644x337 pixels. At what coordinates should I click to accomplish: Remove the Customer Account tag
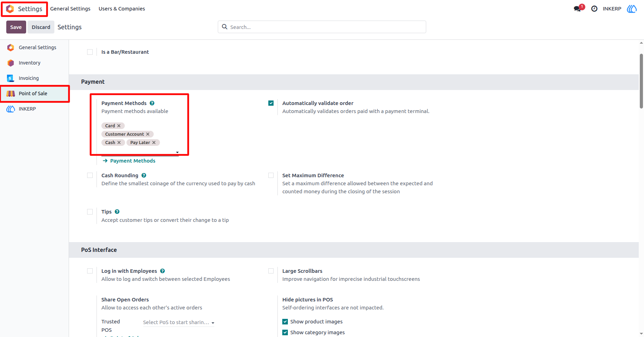coord(148,134)
